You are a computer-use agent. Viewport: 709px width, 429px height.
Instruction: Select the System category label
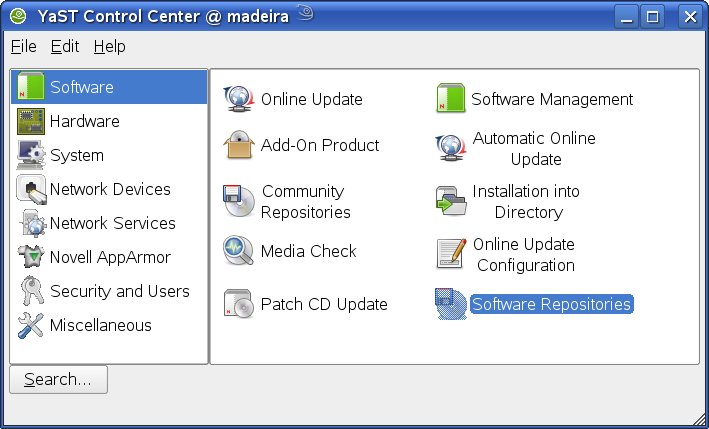(77, 156)
